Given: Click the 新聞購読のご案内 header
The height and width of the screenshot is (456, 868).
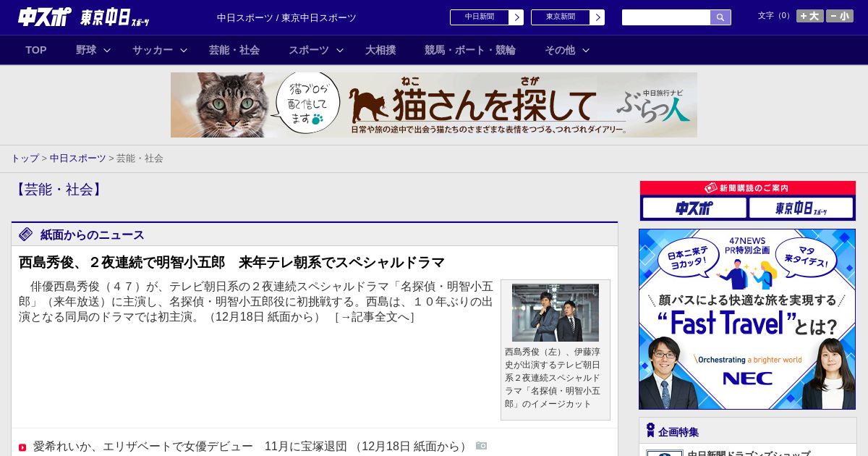Looking at the screenshot, I should [x=748, y=188].
